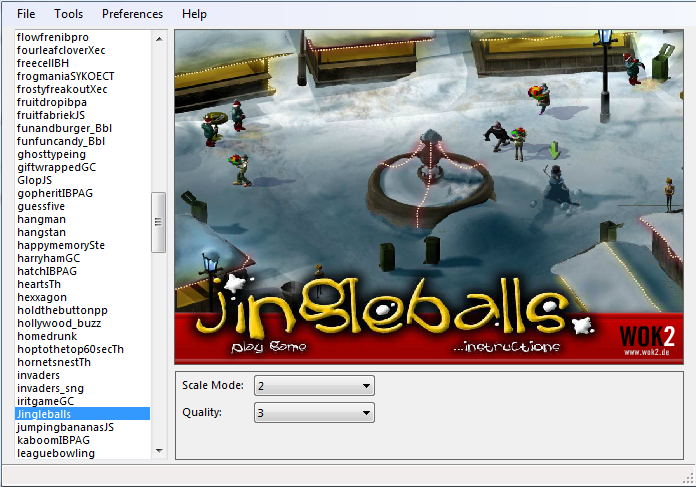Viewport: 696px width, 487px height.
Task: Choose leaguebowling in the list
Action: click(82, 453)
